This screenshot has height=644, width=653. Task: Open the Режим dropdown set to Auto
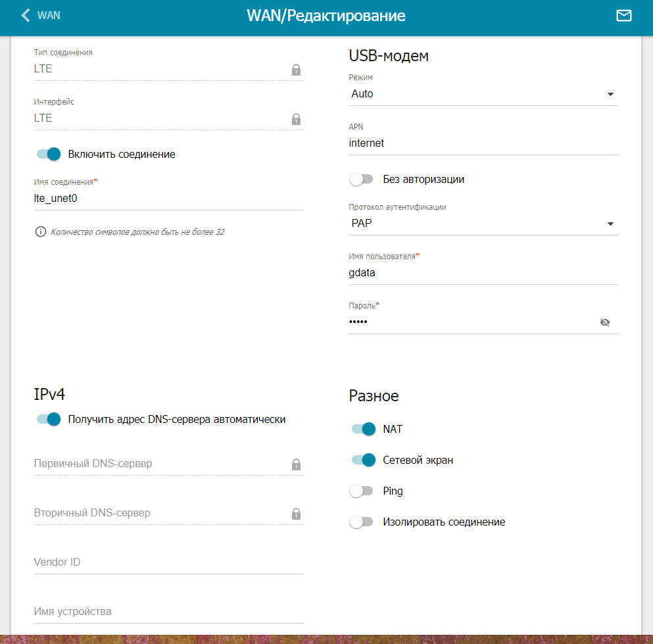click(483, 94)
